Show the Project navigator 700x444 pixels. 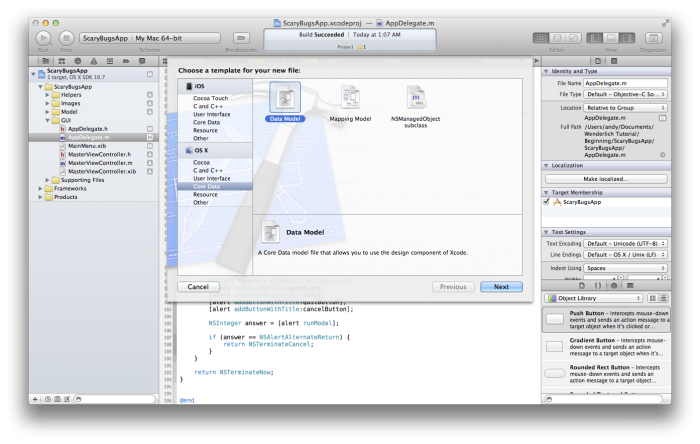point(46,61)
